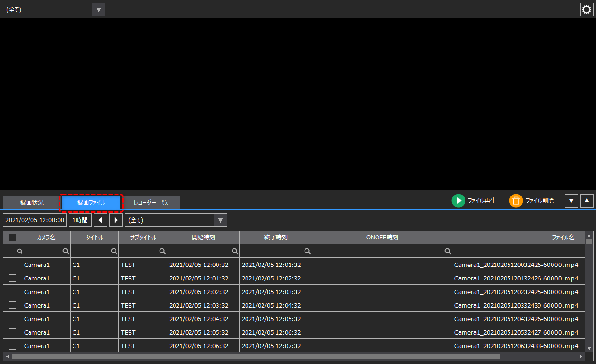Check the first Camera1 recording row

[12, 264]
